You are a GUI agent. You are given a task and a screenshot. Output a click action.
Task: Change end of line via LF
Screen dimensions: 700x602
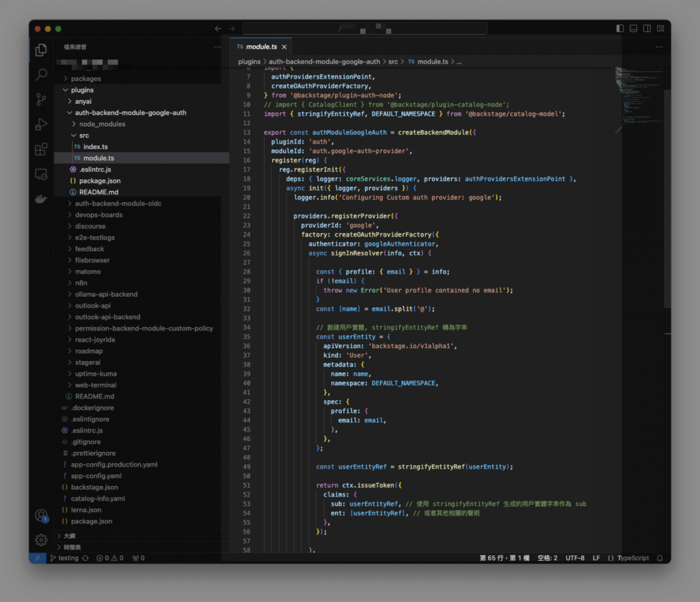point(596,558)
